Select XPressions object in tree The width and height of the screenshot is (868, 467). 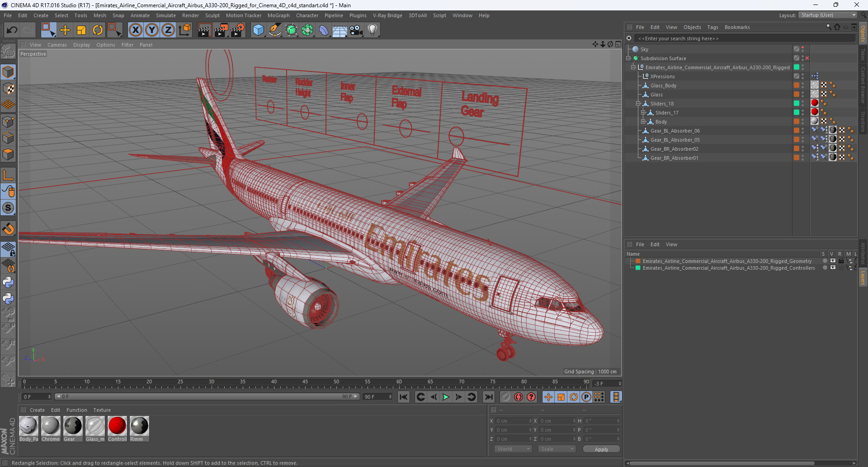pyautogui.click(x=662, y=76)
